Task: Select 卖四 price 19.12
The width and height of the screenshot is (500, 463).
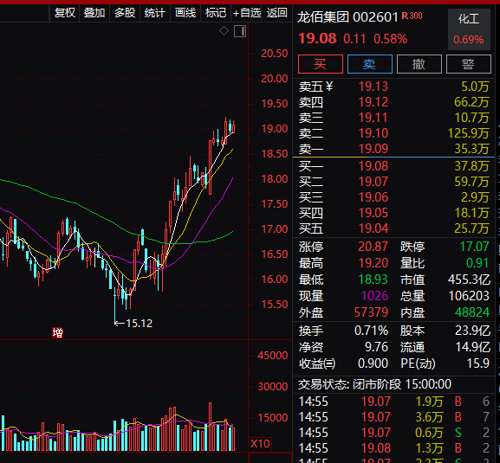Action: click(373, 102)
